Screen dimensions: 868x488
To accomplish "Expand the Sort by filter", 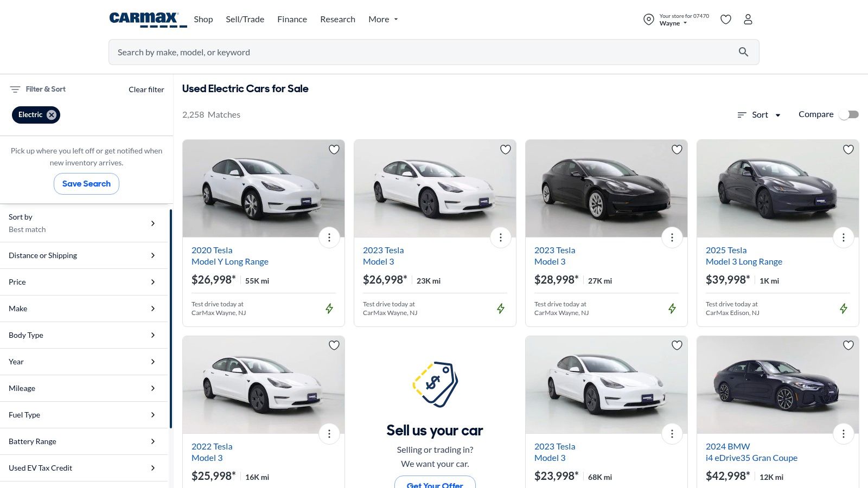I will point(84,223).
